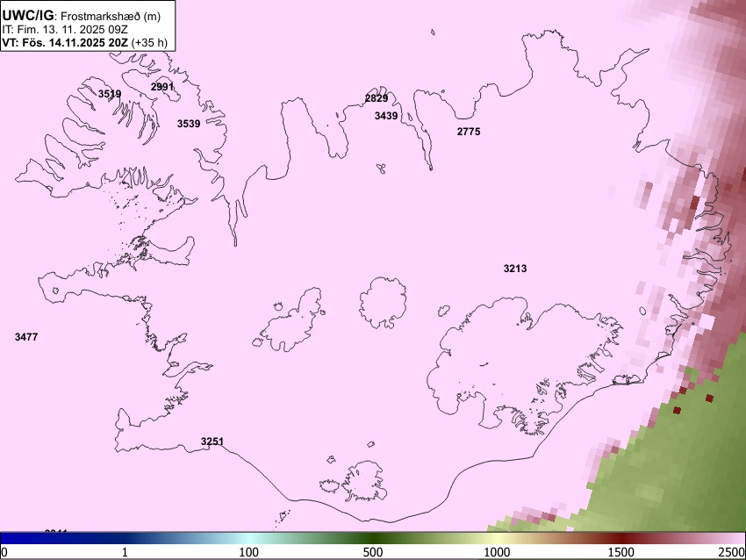Click the 3539 value label
This screenshot has width=746, height=560.
[x=189, y=124]
